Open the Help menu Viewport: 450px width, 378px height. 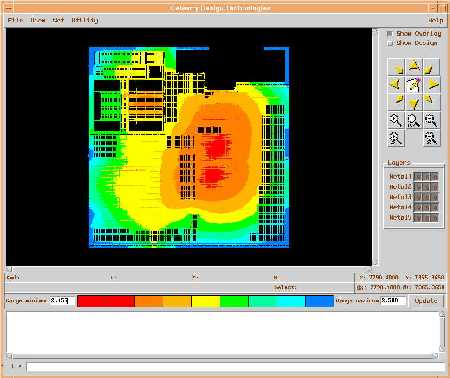point(436,20)
